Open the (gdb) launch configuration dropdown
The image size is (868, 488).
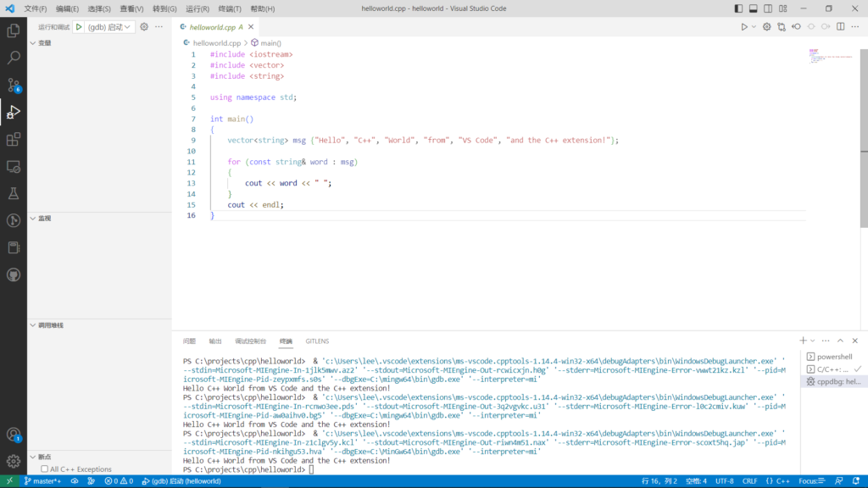[x=110, y=27]
